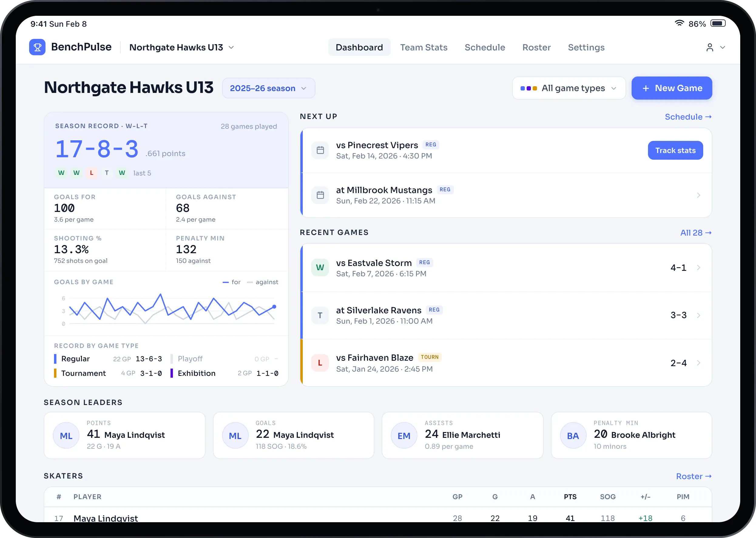
Task: Click calendar icon beside Millbrook Mustangs game
Action: tap(320, 195)
